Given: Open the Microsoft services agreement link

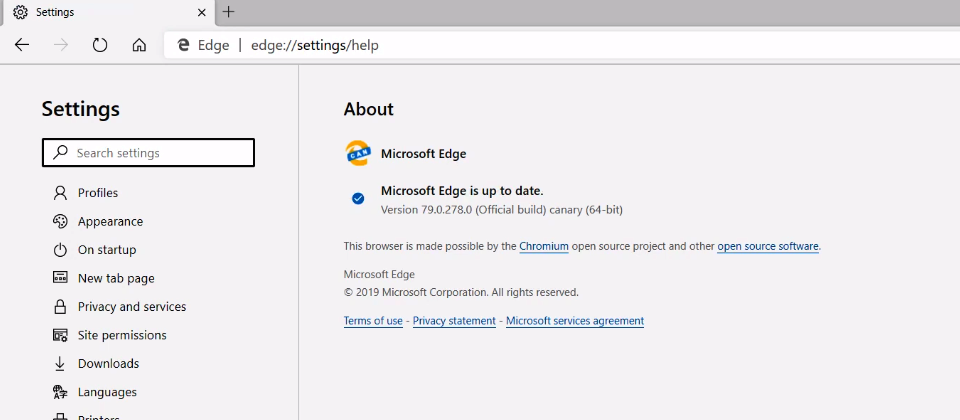Looking at the screenshot, I should pos(575,321).
